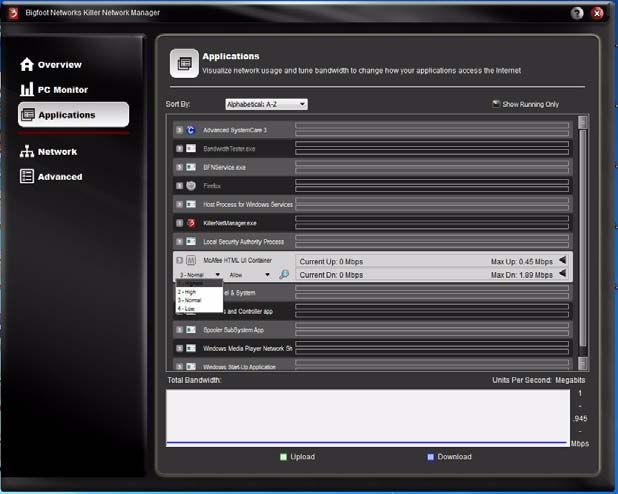Screen dimensions: 618x494
Task: Click the help question mark icon
Action: tap(577, 13)
